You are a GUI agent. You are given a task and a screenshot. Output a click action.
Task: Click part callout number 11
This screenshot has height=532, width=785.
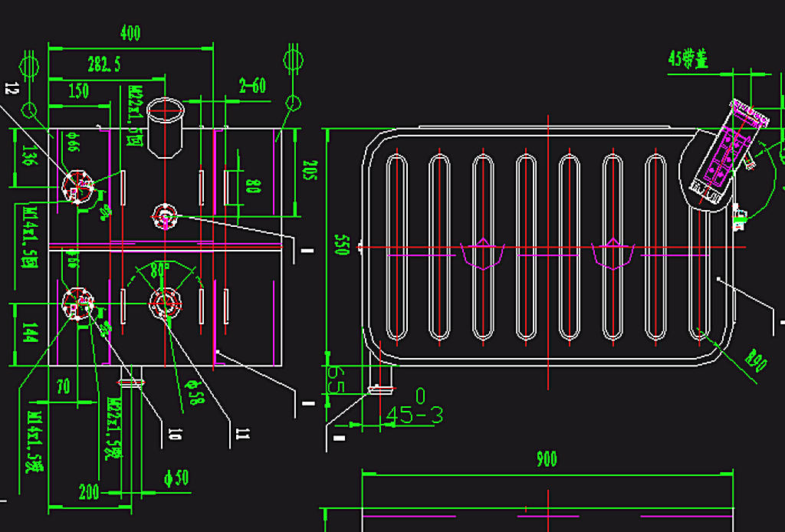pos(242,434)
